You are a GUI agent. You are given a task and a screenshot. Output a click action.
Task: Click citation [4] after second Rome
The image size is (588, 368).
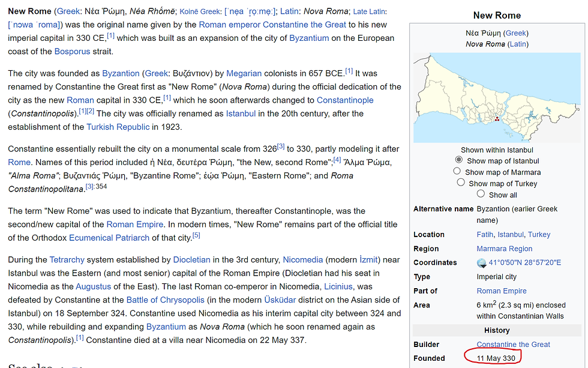click(x=337, y=160)
